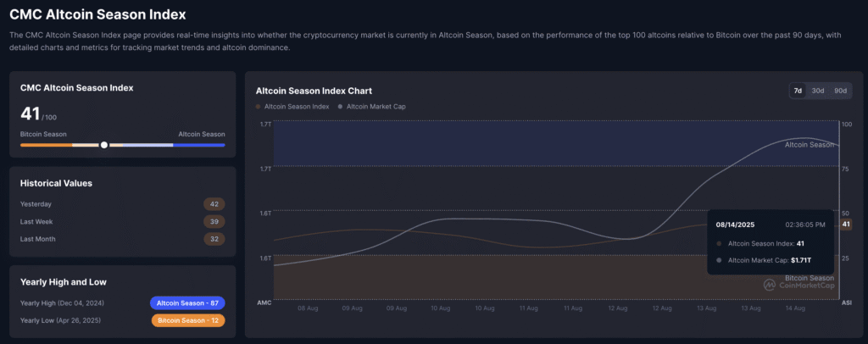This screenshot has height=344, width=868.
Task: Click the 14 Aug label on x-axis
Action: pyautogui.click(x=796, y=309)
